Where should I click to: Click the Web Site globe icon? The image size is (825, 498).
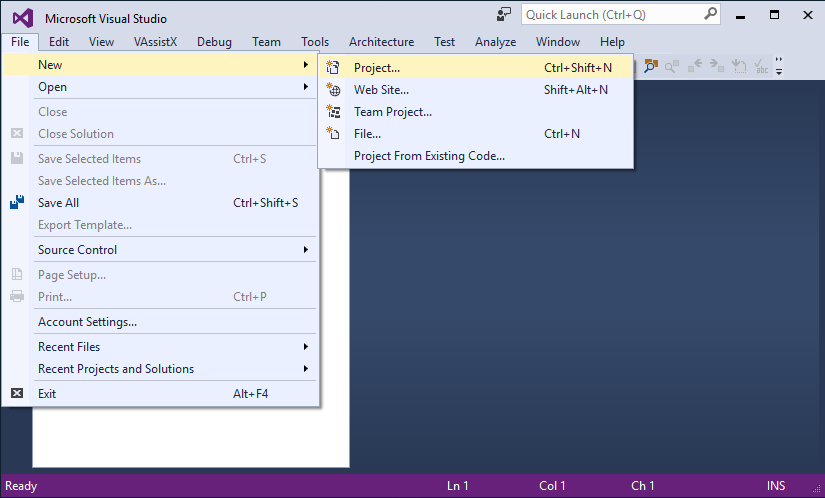pos(334,90)
